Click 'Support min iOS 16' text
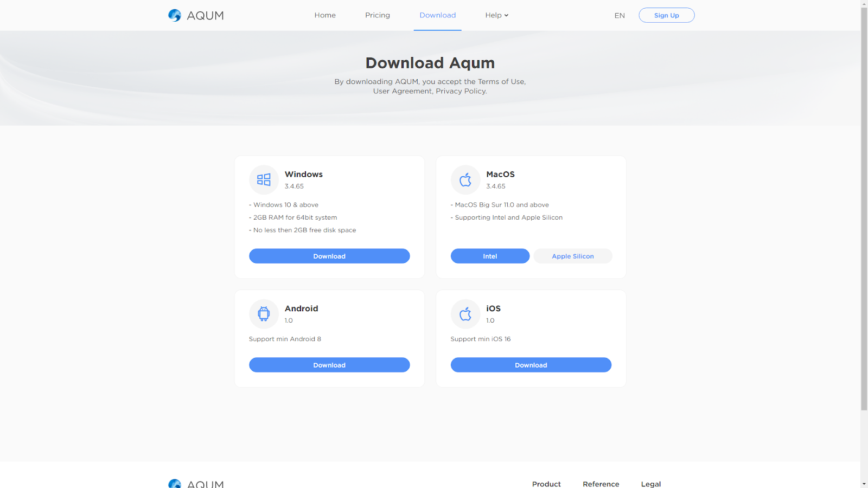868x488 pixels. [481, 339]
